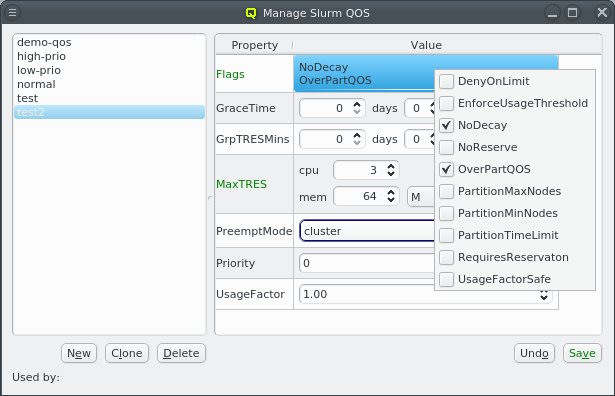Select high-prio in the QOS list
Screen dimensions: 615x396
pos(109,56)
